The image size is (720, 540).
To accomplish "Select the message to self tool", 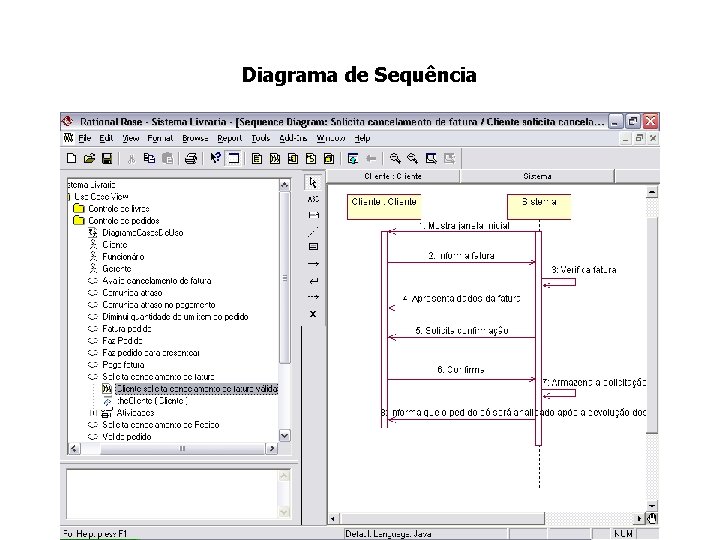I will click(x=313, y=281).
